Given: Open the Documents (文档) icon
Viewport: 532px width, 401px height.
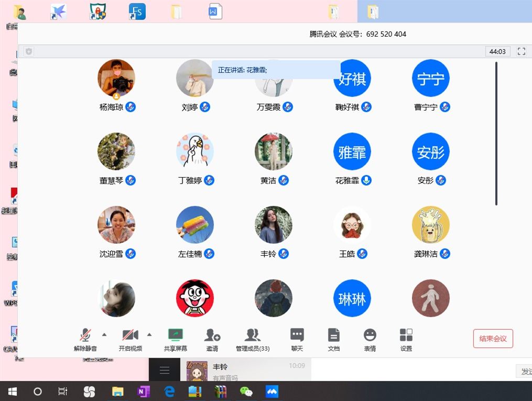Looking at the screenshot, I should pos(334,335).
